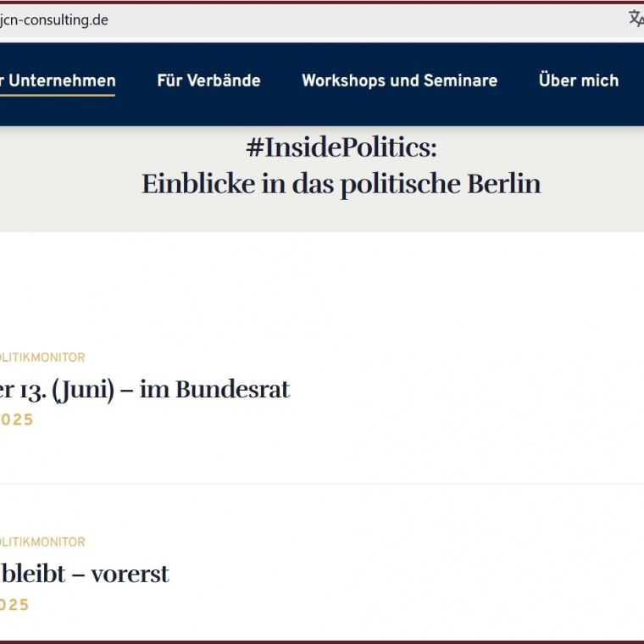Select the Politikmonitor label above the Bundesrat article
644x644 pixels.
[x=42, y=358]
